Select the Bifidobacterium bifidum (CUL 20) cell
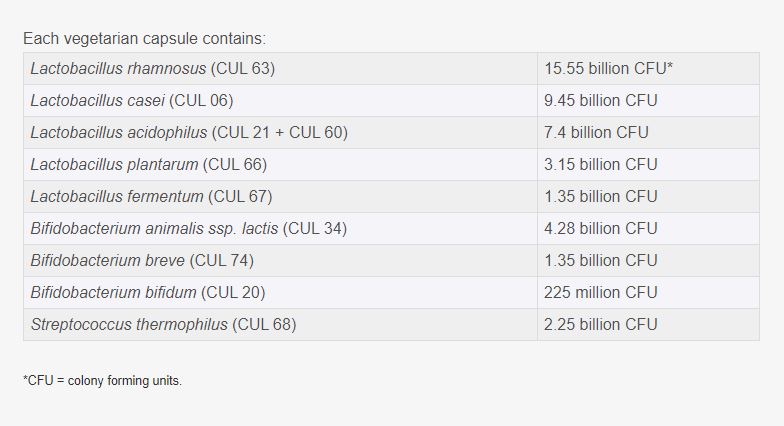 tap(148, 293)
